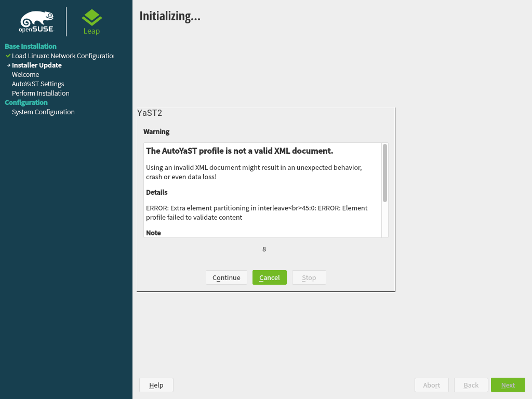
Task: Select Load Linuxrc Network Configuration step
Action: pos(63,56)
